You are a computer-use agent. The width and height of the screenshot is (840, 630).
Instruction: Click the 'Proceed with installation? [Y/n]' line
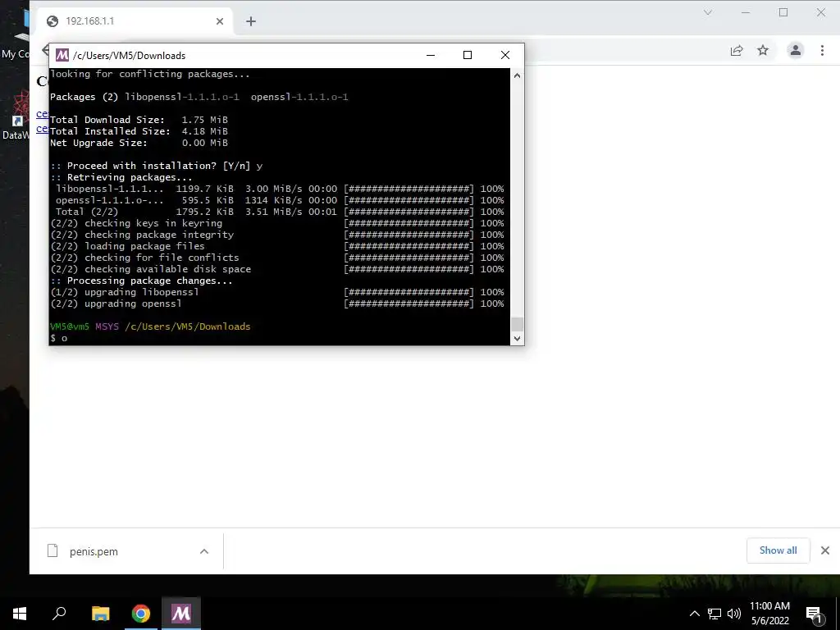(157, 166)
